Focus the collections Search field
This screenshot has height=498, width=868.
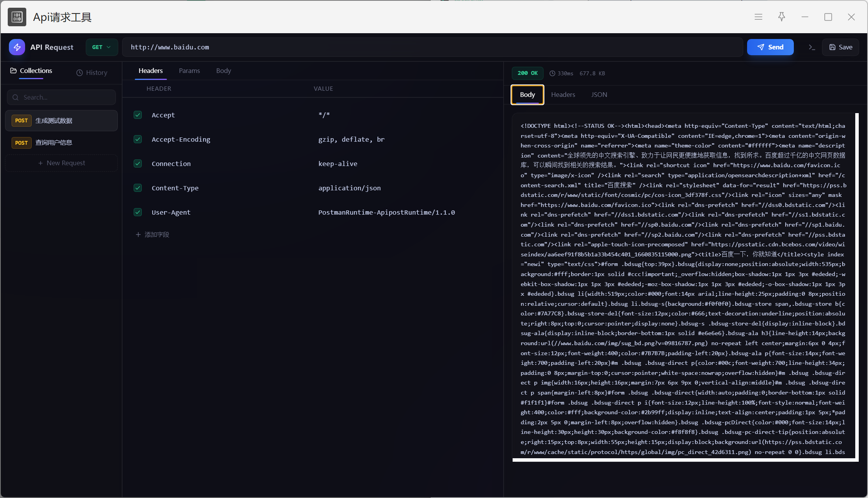pos(61,97)
